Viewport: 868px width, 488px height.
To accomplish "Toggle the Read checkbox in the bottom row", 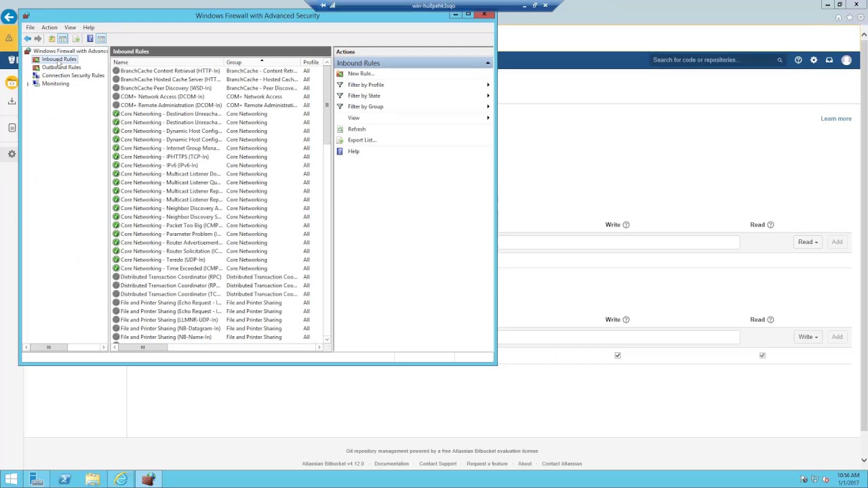I will pos(762,355).
